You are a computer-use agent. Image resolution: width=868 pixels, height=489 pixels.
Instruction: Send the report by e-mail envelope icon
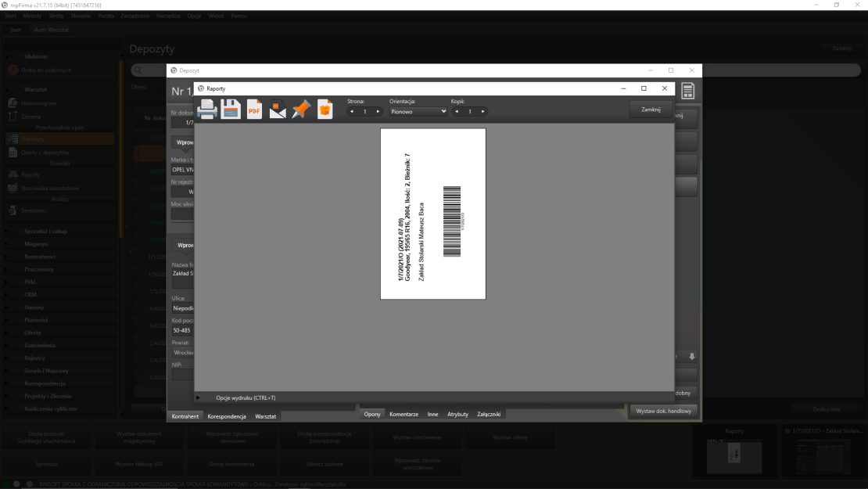click(x=278, y=109)
